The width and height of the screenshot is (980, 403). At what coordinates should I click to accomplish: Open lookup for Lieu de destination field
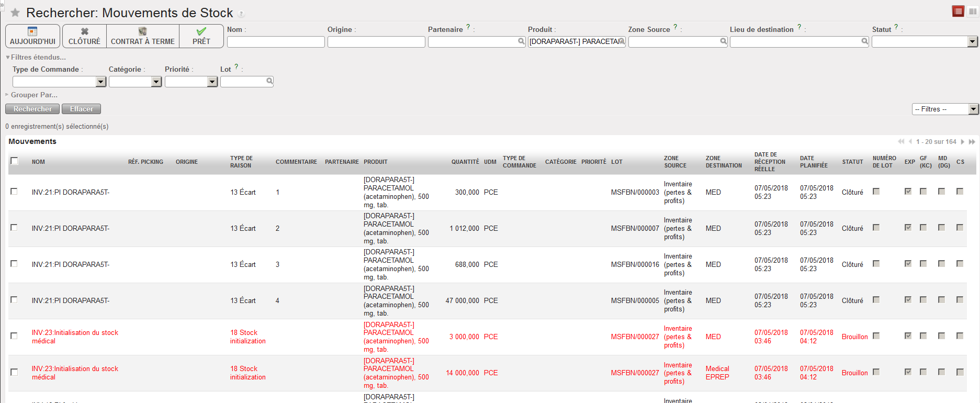[864, 41]
